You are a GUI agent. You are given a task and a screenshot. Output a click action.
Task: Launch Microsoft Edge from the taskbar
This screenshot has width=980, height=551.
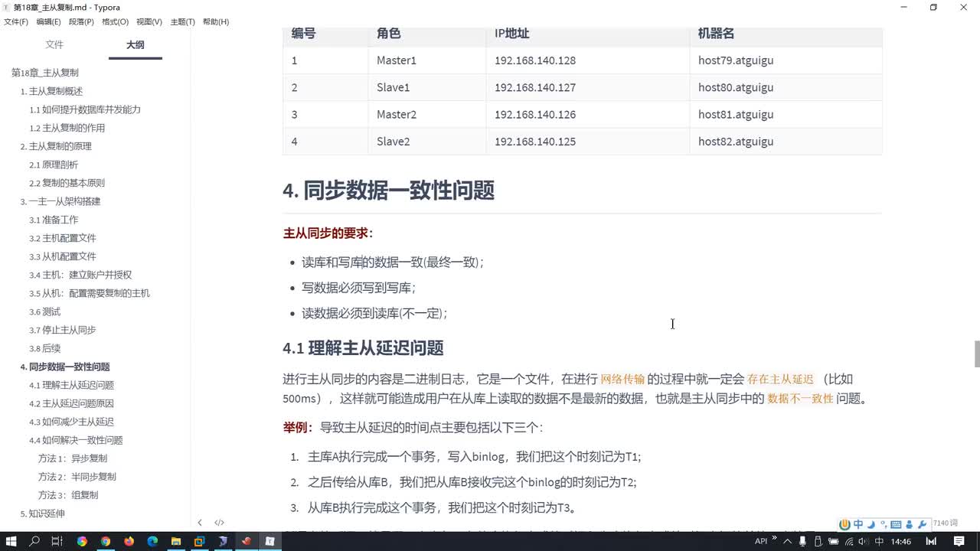152,541
